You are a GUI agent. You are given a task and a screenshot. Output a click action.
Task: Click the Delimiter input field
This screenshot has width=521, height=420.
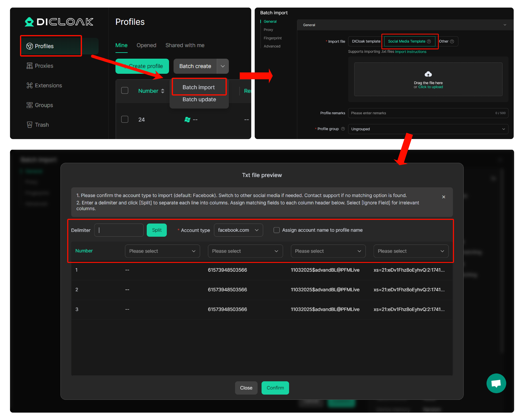[119, 230]
